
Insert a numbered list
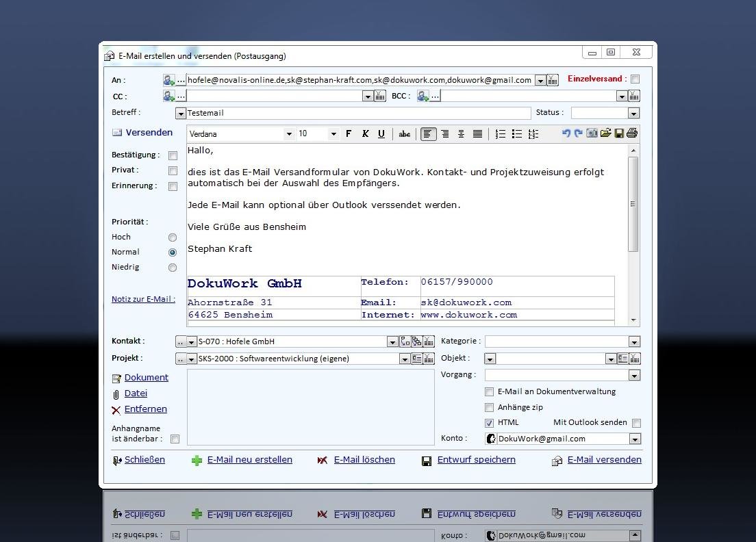(x=501, y=134)
